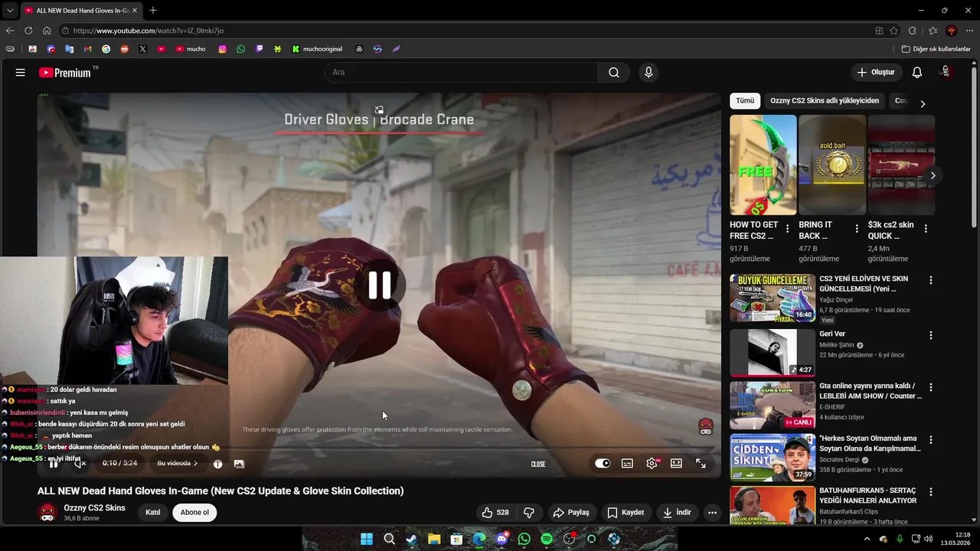Image resolution: width=980 pixels, height=551 pixels.
Task: Share the video via Paylaş
Action: (571, 513)
